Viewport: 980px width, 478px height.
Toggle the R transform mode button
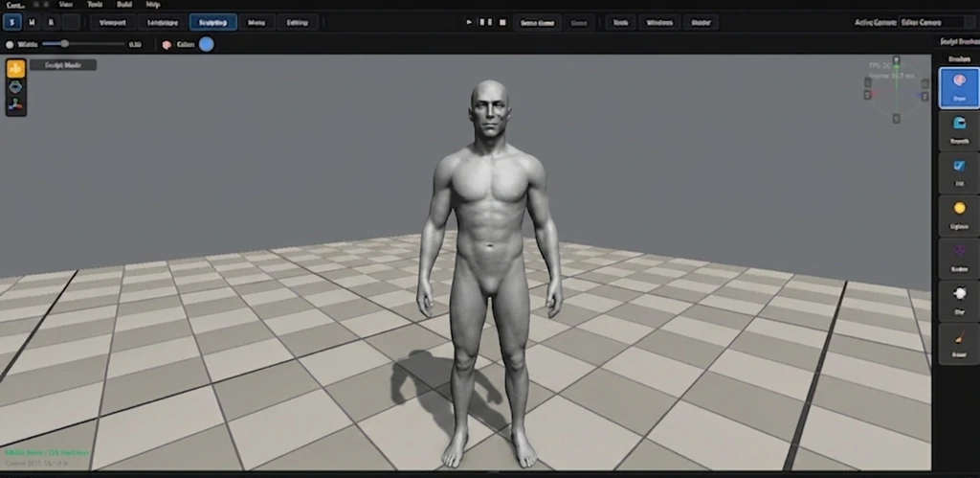(52, 22)
